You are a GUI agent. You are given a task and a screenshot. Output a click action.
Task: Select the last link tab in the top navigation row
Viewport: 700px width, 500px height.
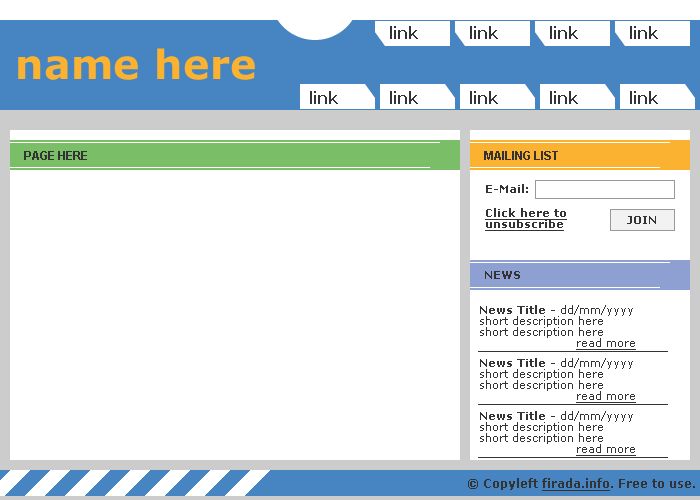click(652, 33)
